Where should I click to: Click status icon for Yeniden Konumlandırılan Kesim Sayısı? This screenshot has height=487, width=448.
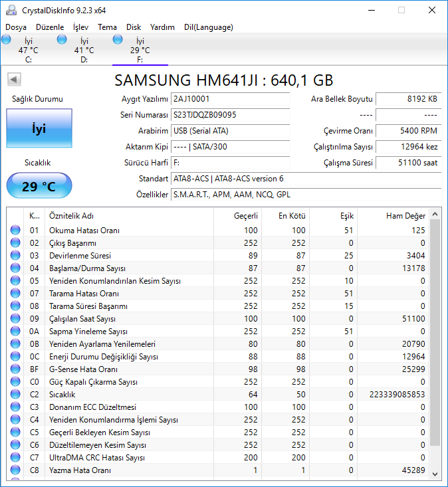click(15, 280)
